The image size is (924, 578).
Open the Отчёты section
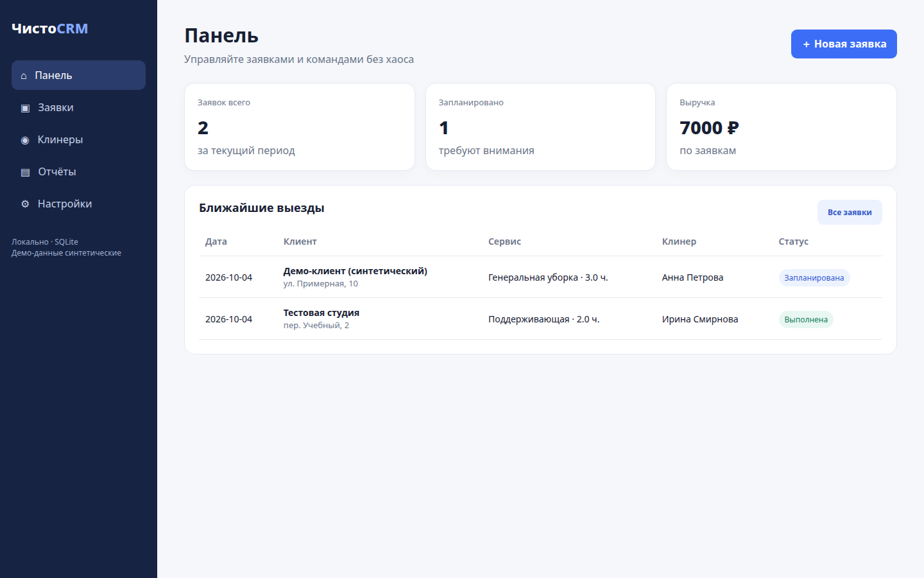click(x=78, y=171)
